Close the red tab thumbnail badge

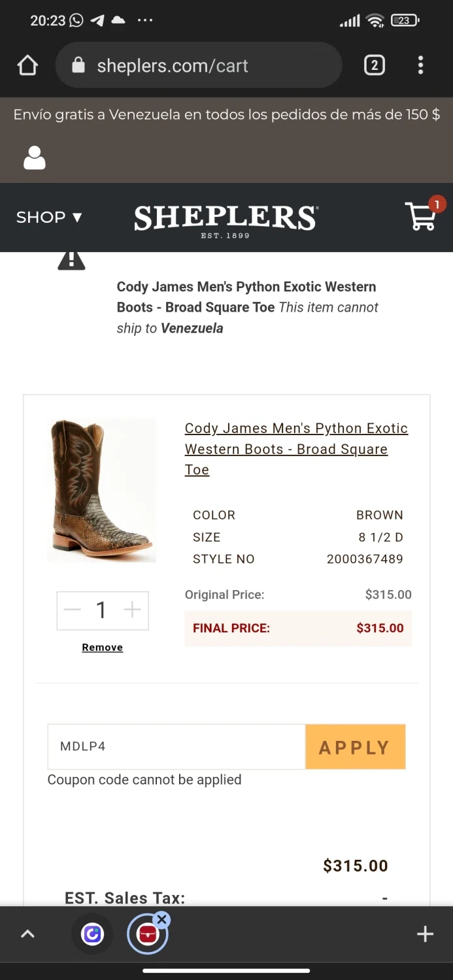click(162, 920)
